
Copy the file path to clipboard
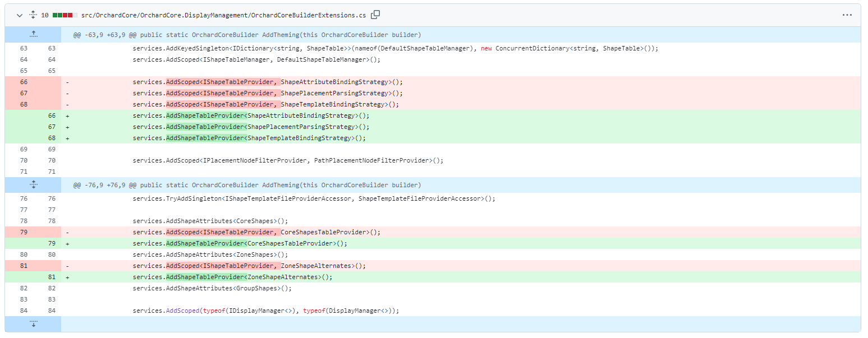point(375,15)
